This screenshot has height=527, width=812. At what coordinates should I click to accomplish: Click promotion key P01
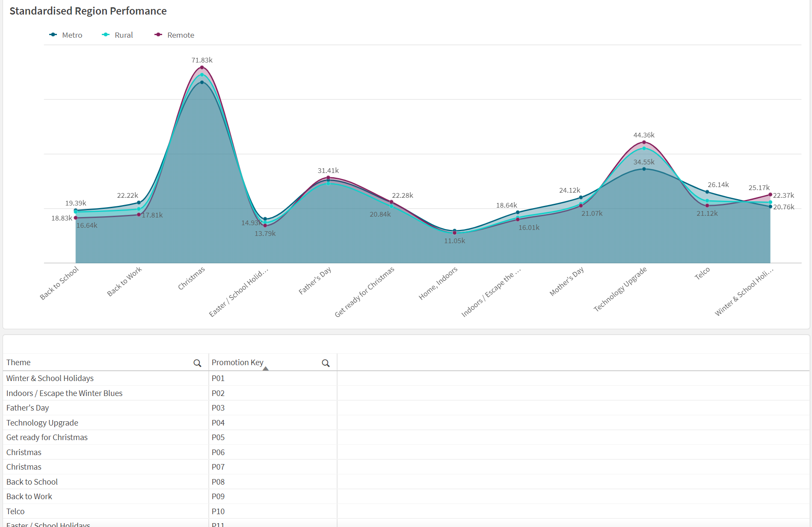pos(218,378)
